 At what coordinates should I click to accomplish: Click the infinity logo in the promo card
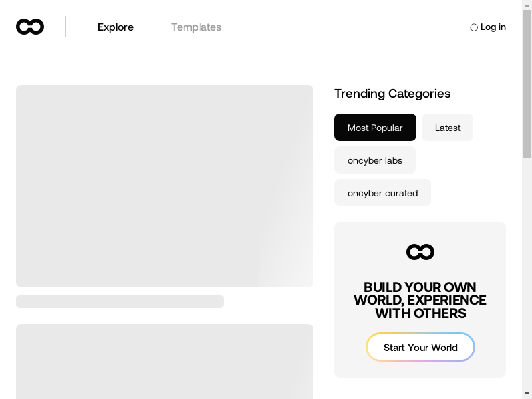420,252
